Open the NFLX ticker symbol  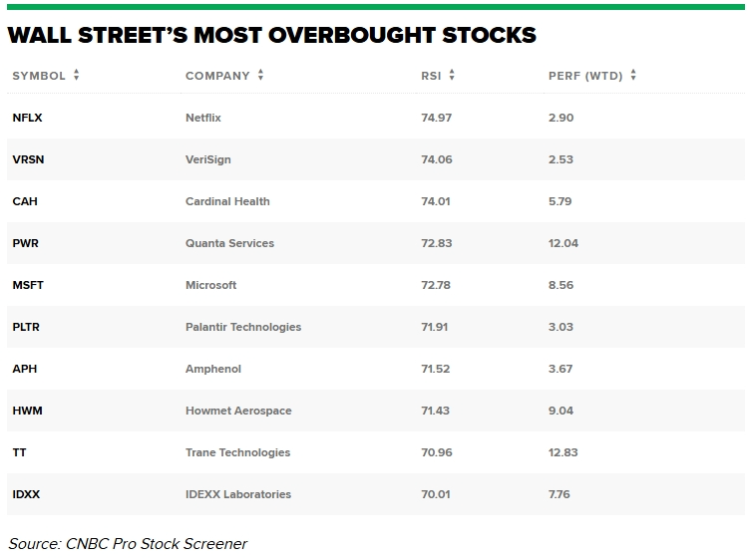27,118
